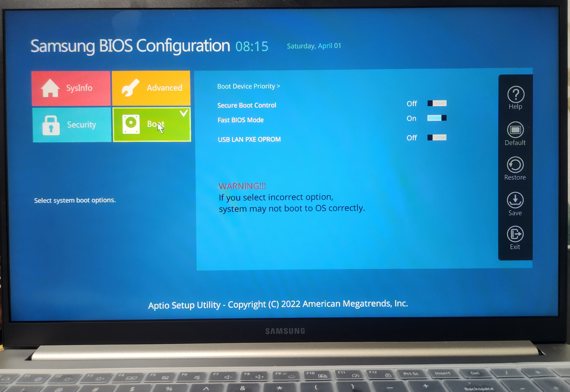Click the Default settings icon
The height and width of the screenshot is (392, 570).
pos(515,130)
